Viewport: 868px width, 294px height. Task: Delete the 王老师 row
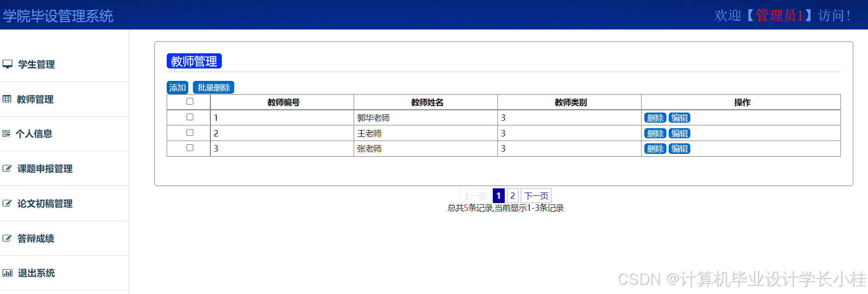click(x=655, y=134)
